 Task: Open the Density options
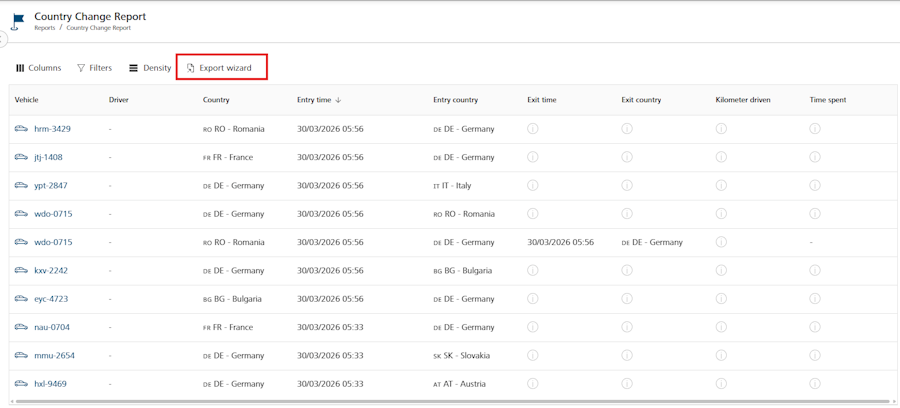point(150,68)
